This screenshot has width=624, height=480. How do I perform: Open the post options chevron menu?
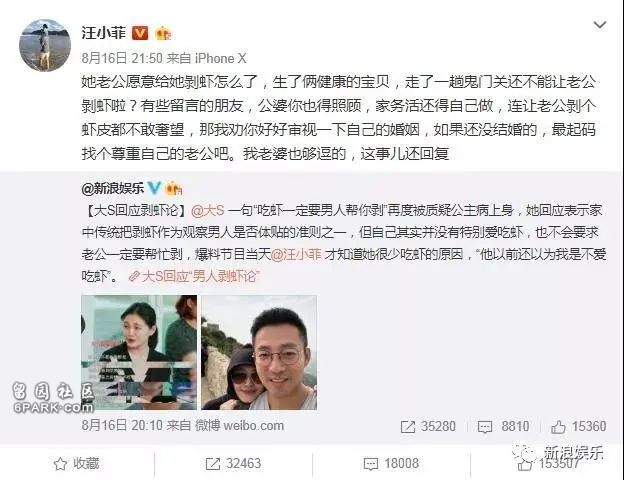click(x=599, y=25)
